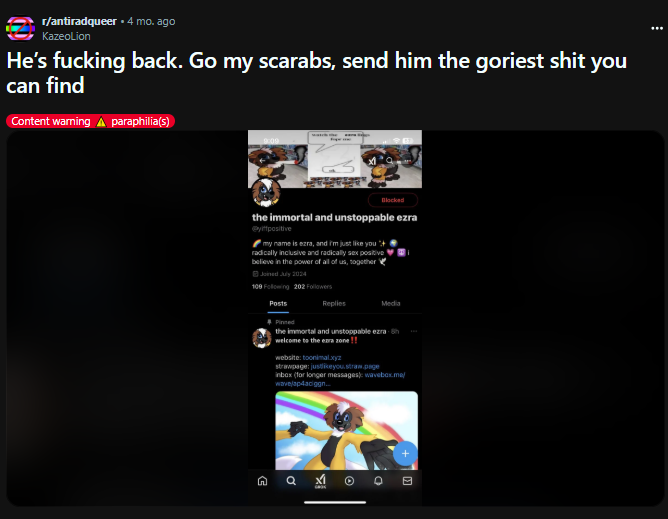Open r/antiradqueer subreddit name link

tap(79, 21)
